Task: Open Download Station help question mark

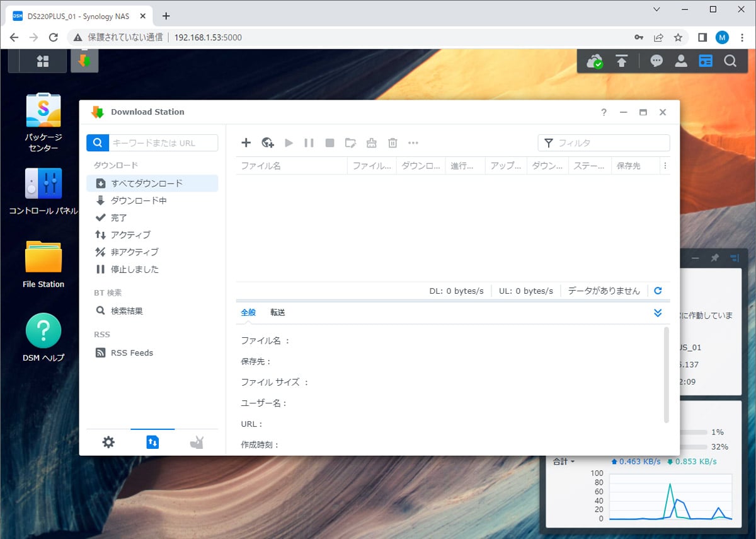Action: (604, 112)
